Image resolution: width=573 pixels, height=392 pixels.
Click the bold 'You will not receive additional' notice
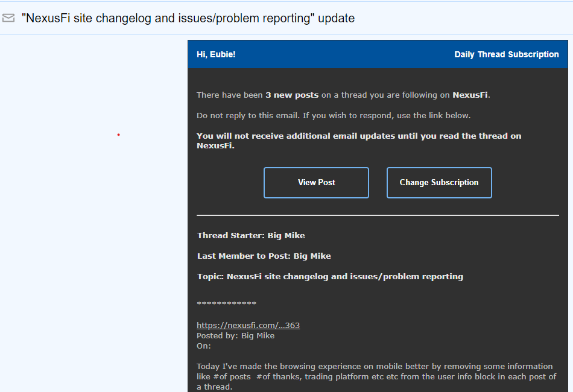pyautogui.click(x=359, y=141)
